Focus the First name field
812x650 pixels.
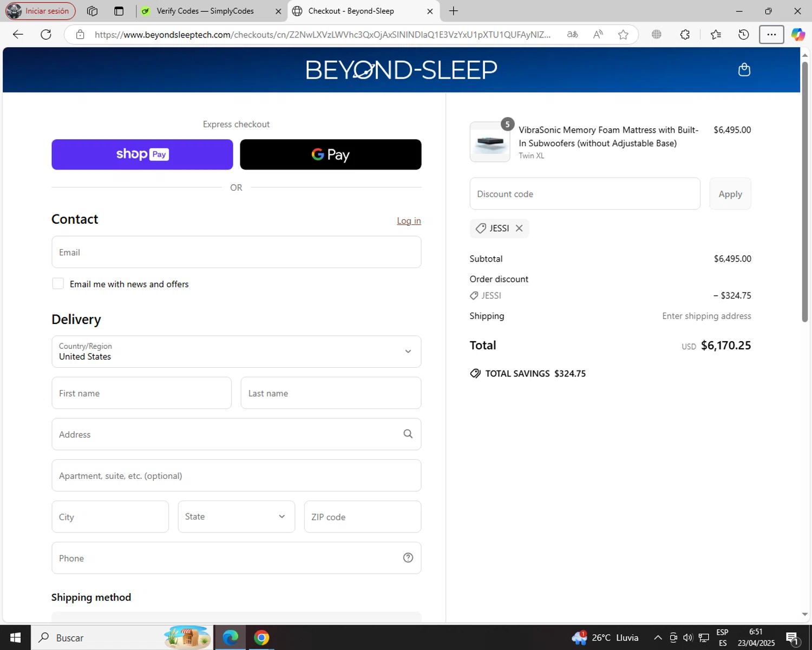(x=142, y=393)
